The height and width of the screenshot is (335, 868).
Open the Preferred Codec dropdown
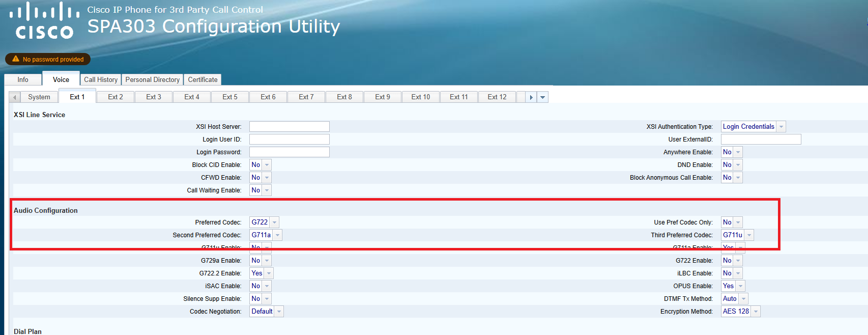point(264,222)
